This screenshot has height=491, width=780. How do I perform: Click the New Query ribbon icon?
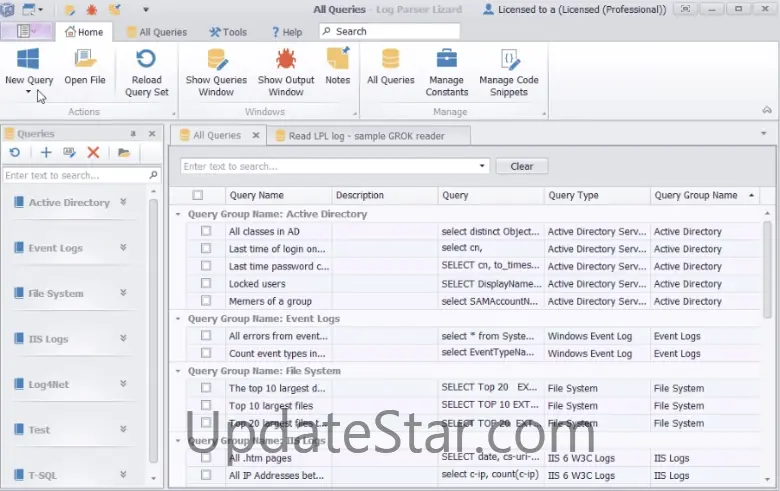pos(28,60)
